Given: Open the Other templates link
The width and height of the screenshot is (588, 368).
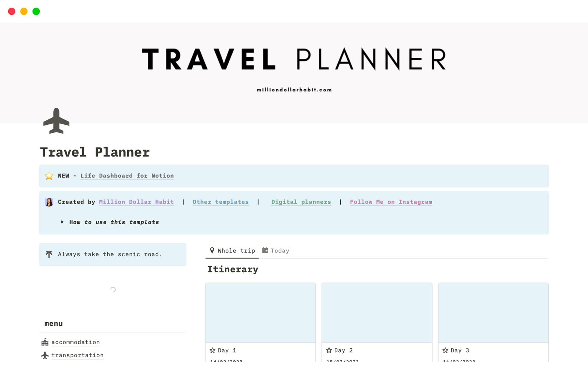Looking at the screenshot, I should [220, 202].
